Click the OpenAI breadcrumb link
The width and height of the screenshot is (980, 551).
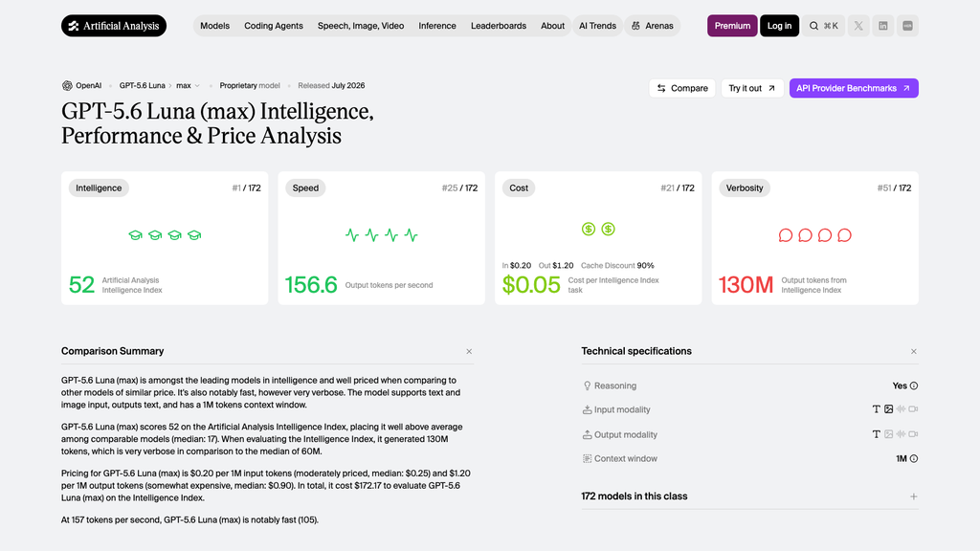pyautogui.click(x=82, y=85)
